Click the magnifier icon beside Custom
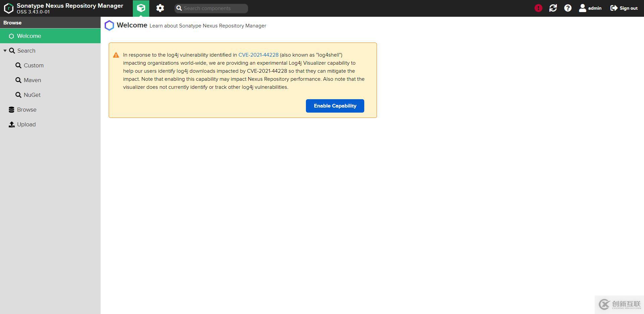The width and height of the screenshot is (644, 314). pos(18,65)
